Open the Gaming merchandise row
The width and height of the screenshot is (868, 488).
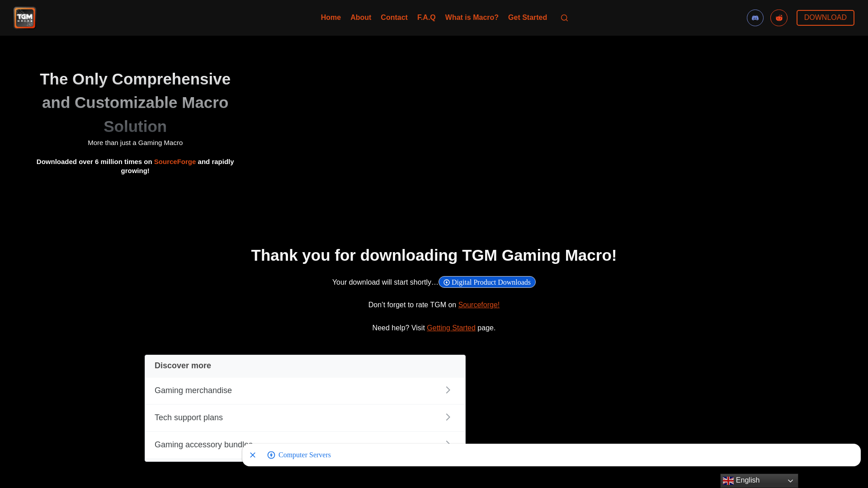305,391
